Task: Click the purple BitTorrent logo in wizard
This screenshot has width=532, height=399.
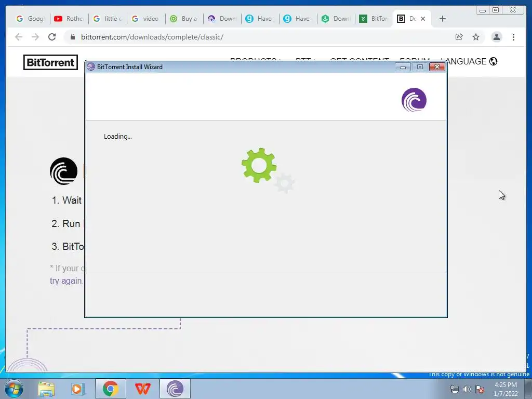Action: 414,100
